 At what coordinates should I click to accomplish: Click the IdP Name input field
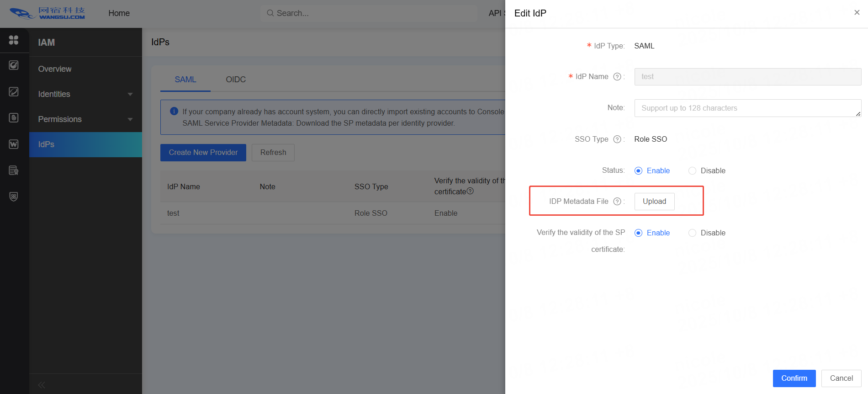pyautogui.click(x=748, y=77)
